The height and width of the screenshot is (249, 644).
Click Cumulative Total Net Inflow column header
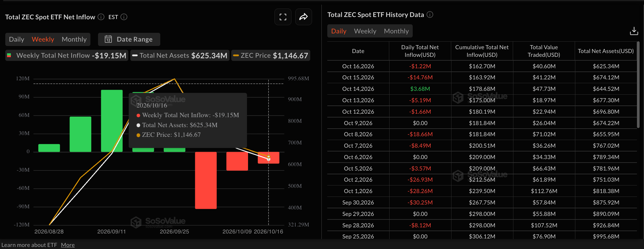(x=482, y=51)
